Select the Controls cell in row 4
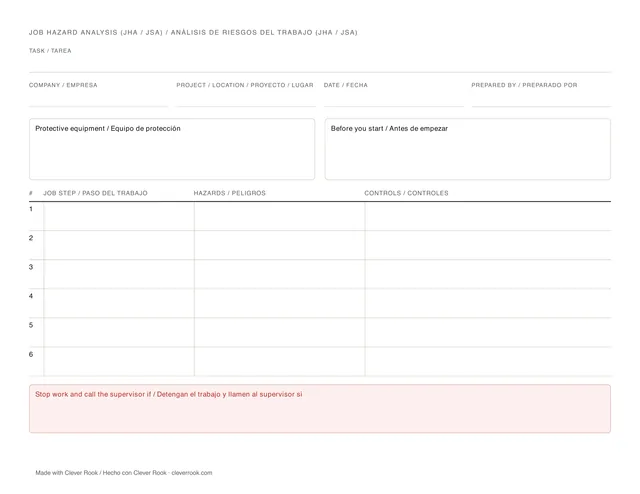Viewport: 640px width, 494px height. (x=488, y=303)
